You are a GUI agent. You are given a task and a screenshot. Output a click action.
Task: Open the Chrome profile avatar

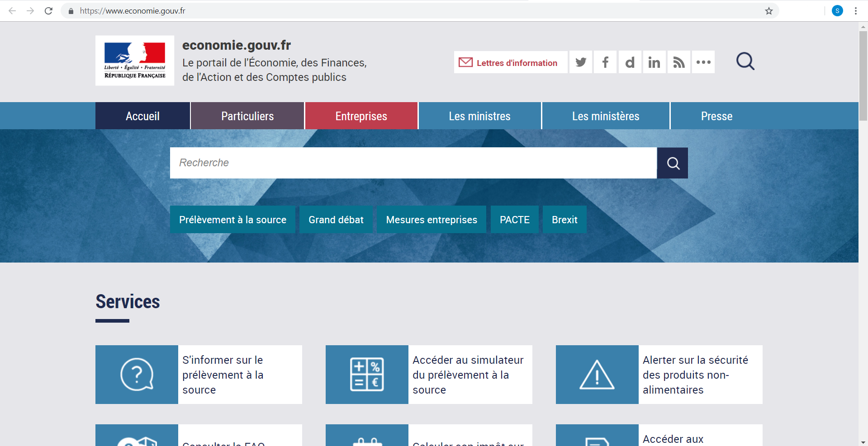click(x=837, y=11)
